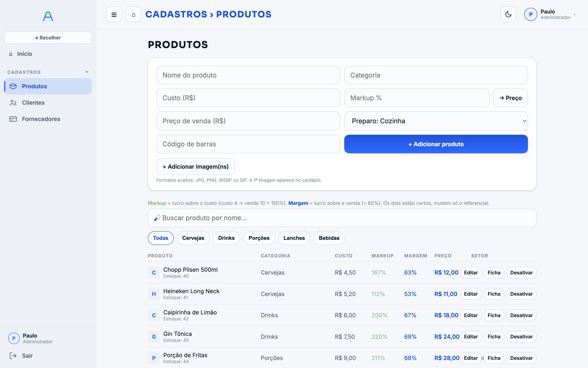588x368 pixels.
Task: Filter by Cervejas category
Action: click(193, 238)
